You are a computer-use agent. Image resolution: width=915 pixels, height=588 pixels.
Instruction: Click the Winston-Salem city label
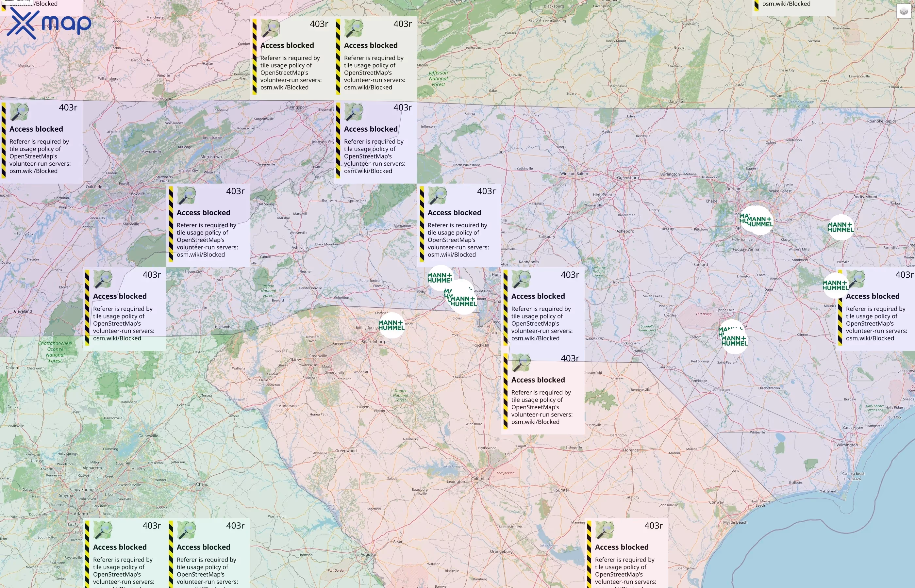tap(574, 174)
